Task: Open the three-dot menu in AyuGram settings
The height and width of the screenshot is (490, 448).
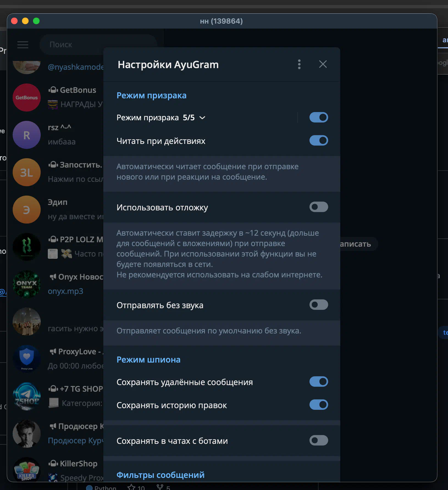Action: (299, 65)
